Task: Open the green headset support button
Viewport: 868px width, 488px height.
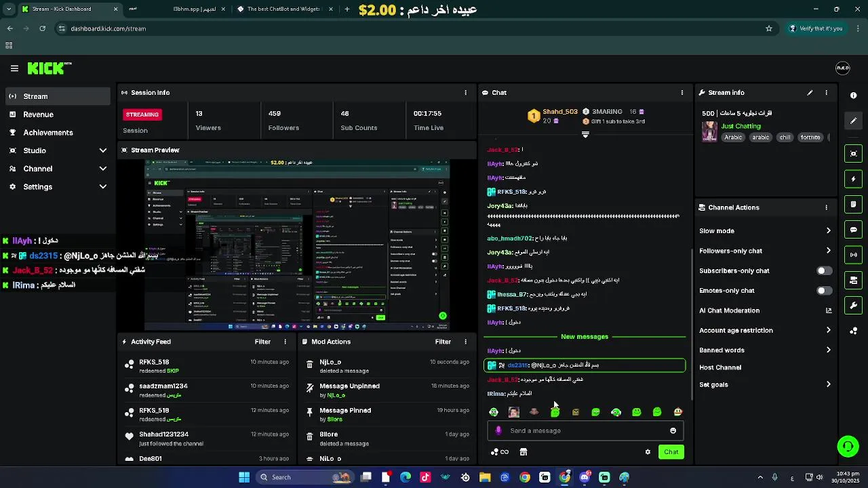Action: 848,446
